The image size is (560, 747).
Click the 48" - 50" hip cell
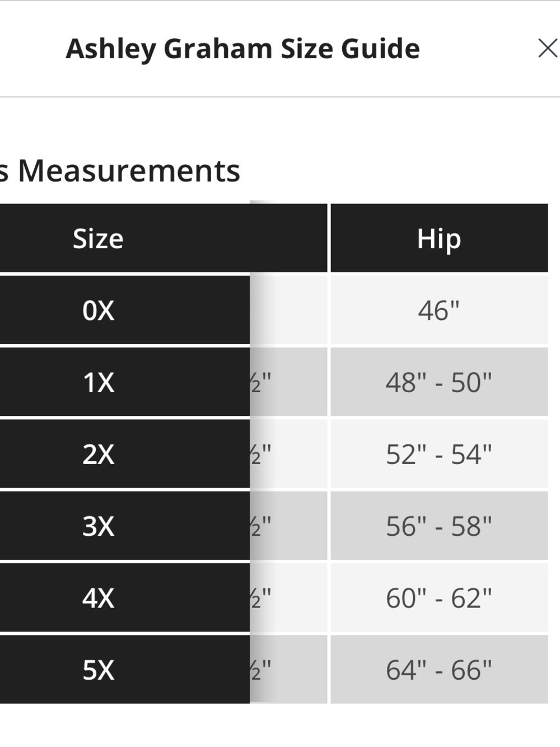pyautogui.click(x=439, y=382)
